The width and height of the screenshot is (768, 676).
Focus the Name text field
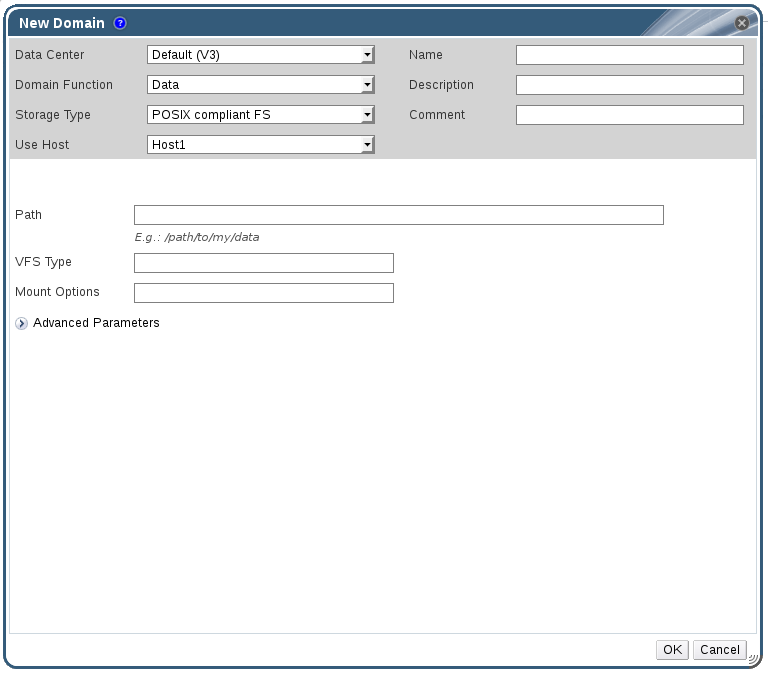[629, 55]
